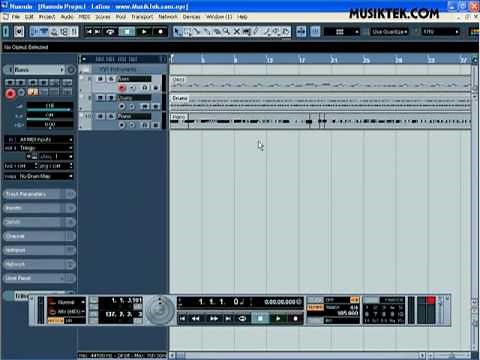
Task: Click Stop in the top toolbar
Action: tap(127, 32)
